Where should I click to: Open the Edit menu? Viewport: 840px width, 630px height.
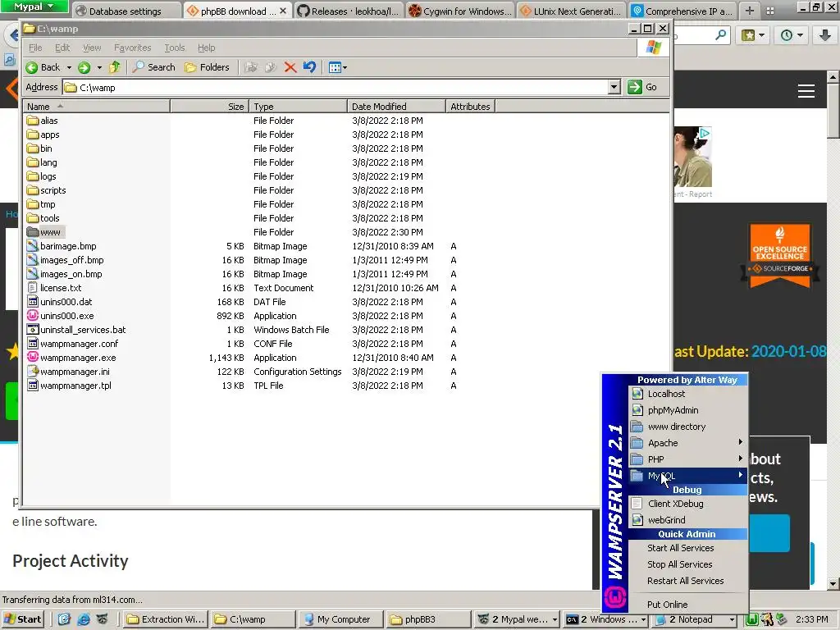(62, 48)
